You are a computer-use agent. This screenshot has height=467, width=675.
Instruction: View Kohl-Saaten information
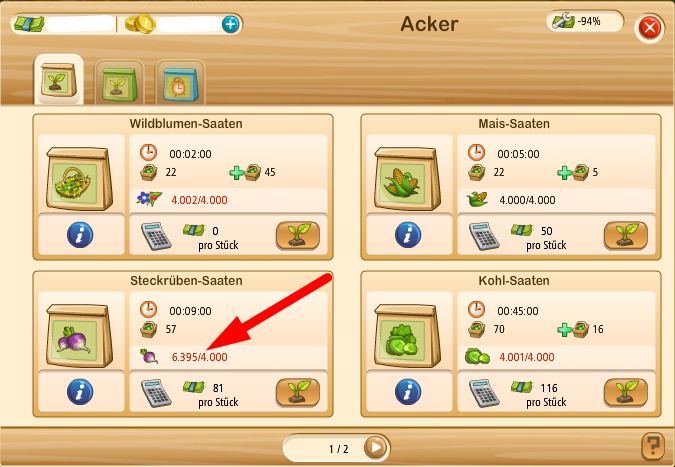408,391
